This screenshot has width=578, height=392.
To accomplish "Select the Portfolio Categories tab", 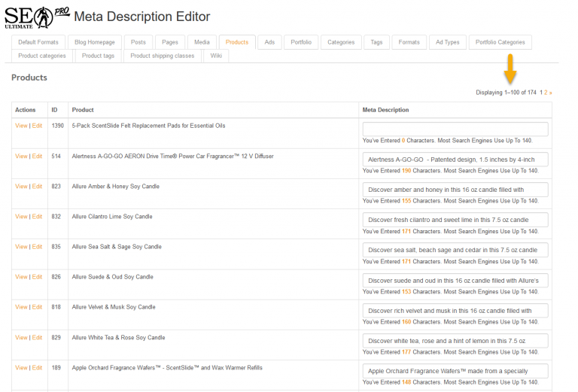I will (x=500, y=42).
